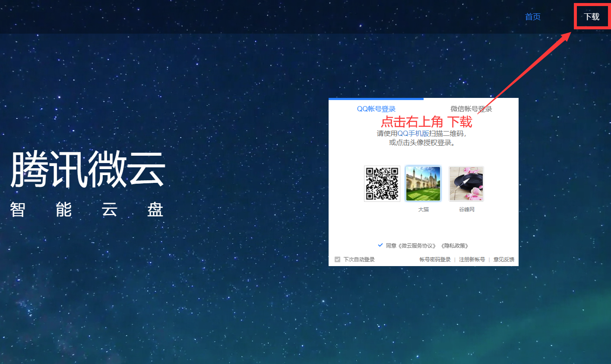The height and width of the screenshot is (364, 611).
Task: Log in with the 谷峰网 avatar
Action: (466, 184)
